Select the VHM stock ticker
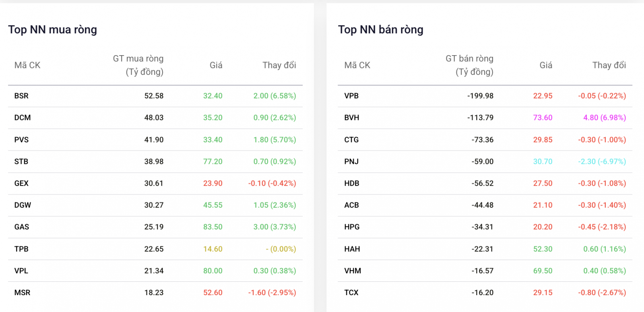 pos(353,271)
